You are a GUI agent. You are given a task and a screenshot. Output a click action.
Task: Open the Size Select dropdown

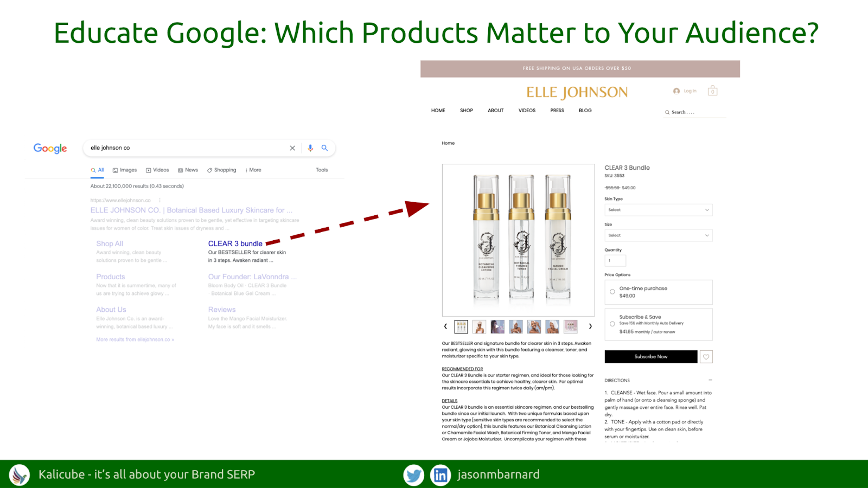click(x=659, y=235)
